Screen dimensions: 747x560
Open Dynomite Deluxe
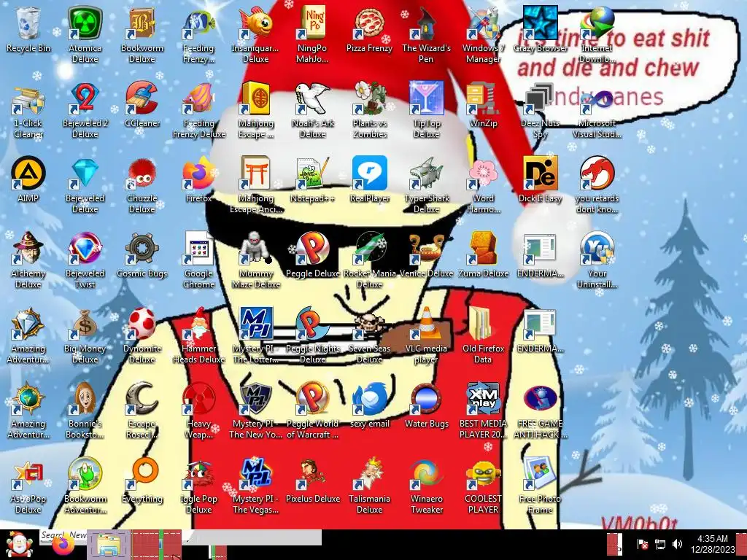[142, 335]
